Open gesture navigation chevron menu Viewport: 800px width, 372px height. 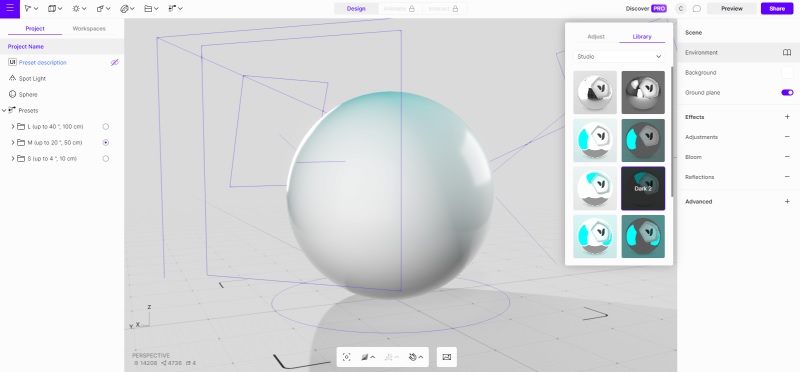(x=421, y=357)
